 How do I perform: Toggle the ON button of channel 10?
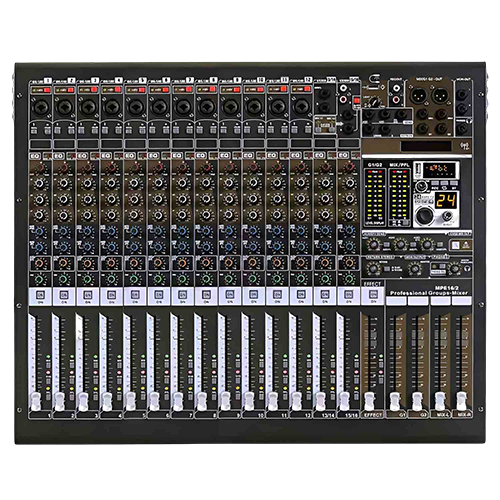[253, 295]
